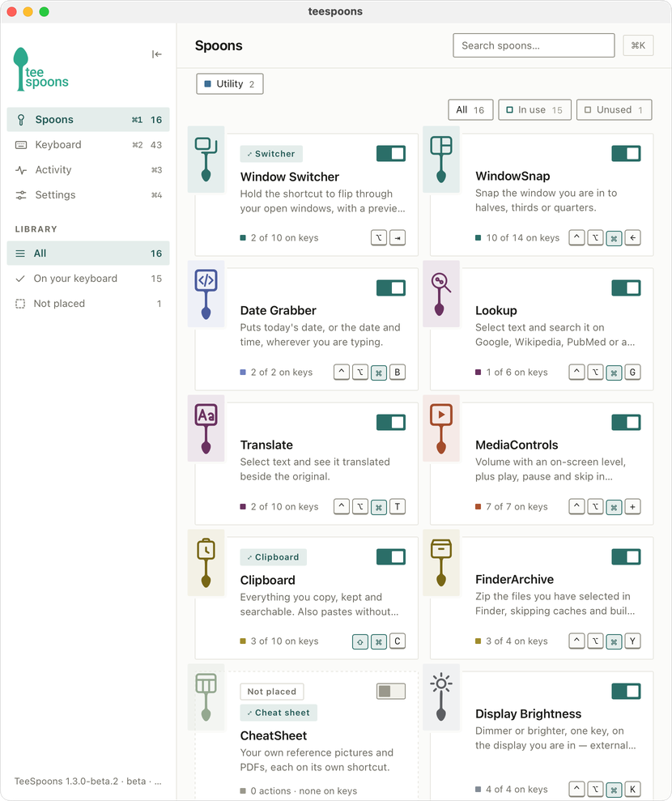The height and width of the screenshot is (801, 672).
Task: Collapse the sidebar with the arrow icon
Action: pos(157,54)
